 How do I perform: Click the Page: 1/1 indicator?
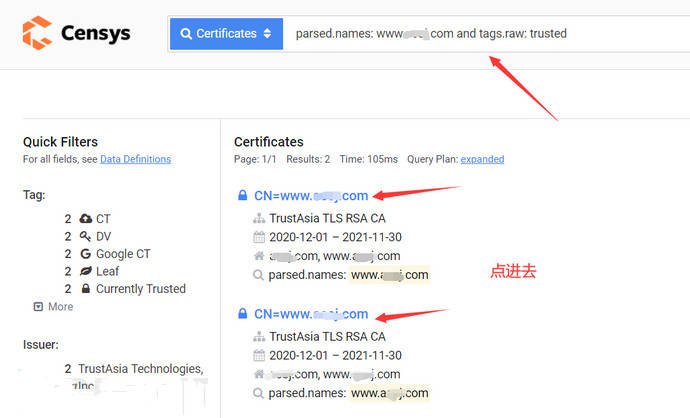point(255,159)
